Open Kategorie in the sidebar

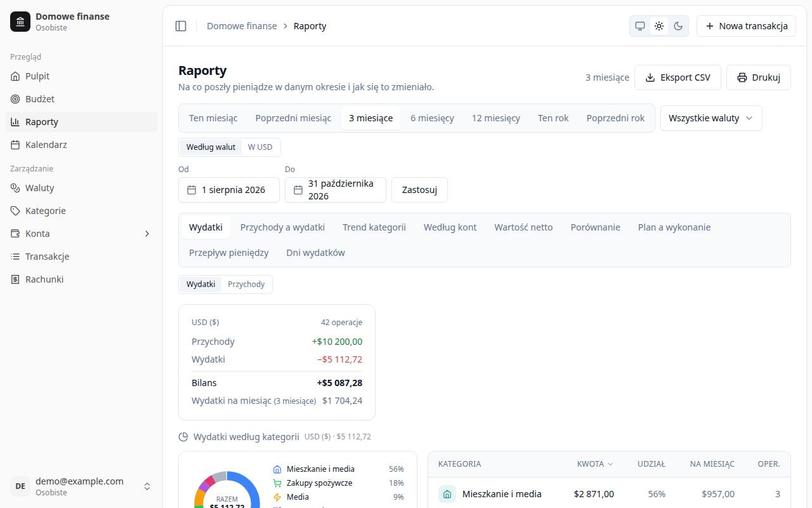coord(81,211)
